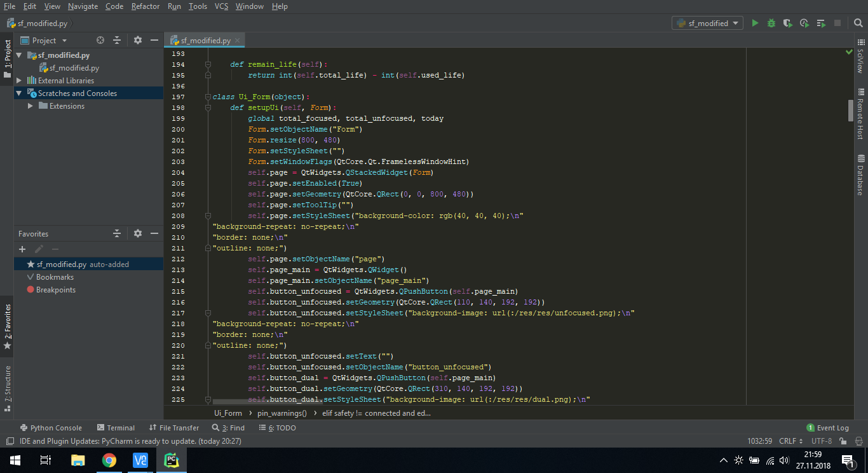Open Windows Action Center notifications
Image resolution: width=868 pixels, height=473 pixels.
pyautogui.click(x=848, y=460)
